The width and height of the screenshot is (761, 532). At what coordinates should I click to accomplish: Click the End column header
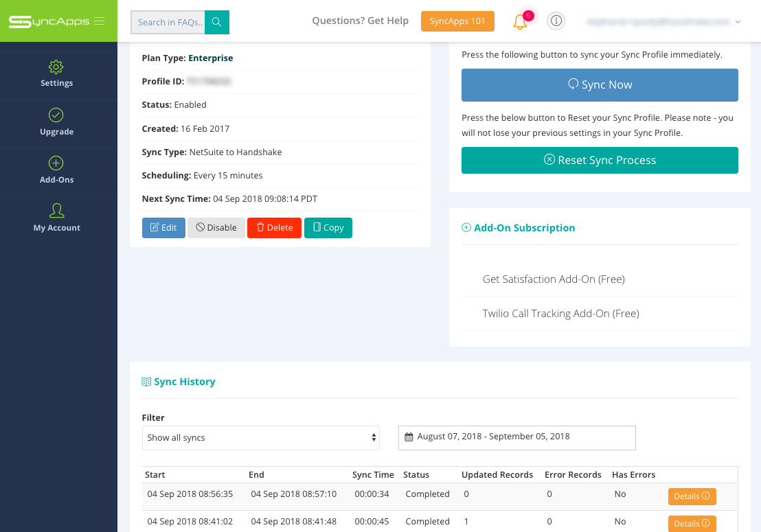256,475
